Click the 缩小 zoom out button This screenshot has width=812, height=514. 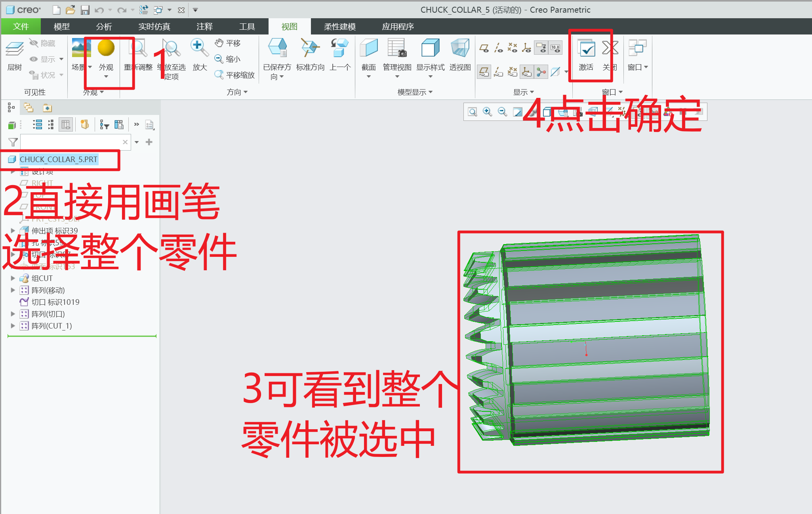(228, 59)
